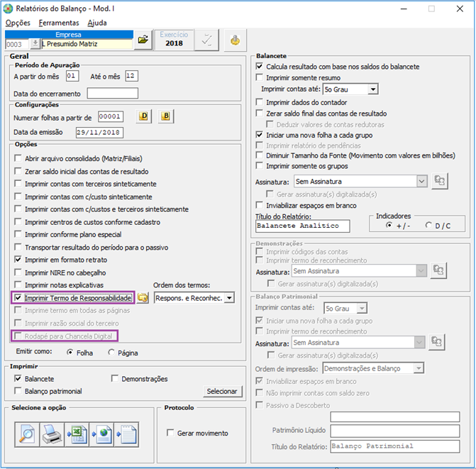
Task: Check Imprimir somente resumo
Action: point(259,77)
